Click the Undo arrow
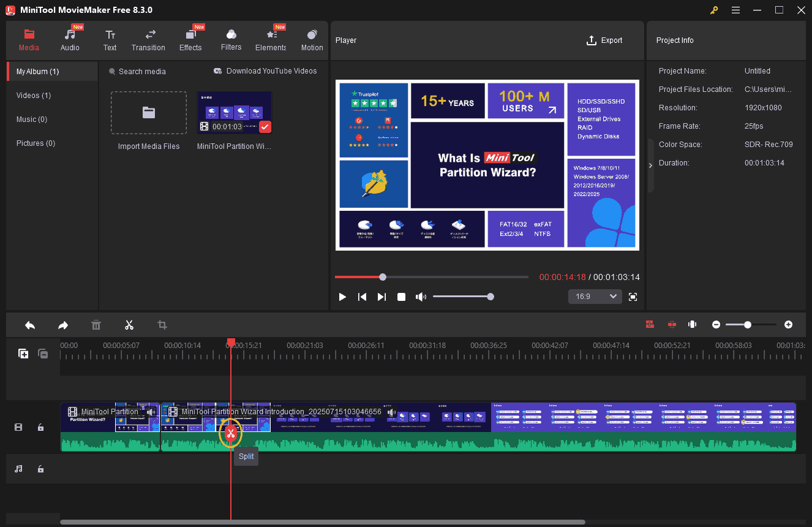 [x=30, y=325]
